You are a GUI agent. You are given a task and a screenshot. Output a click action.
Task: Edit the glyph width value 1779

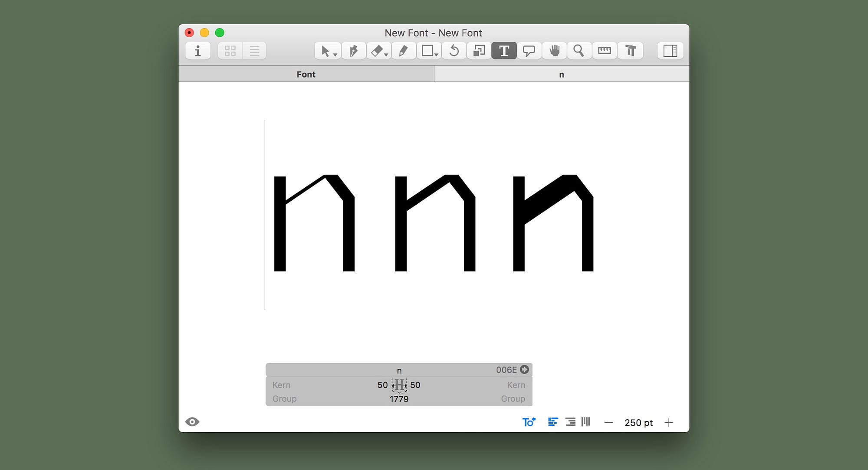tap(399, 399)
